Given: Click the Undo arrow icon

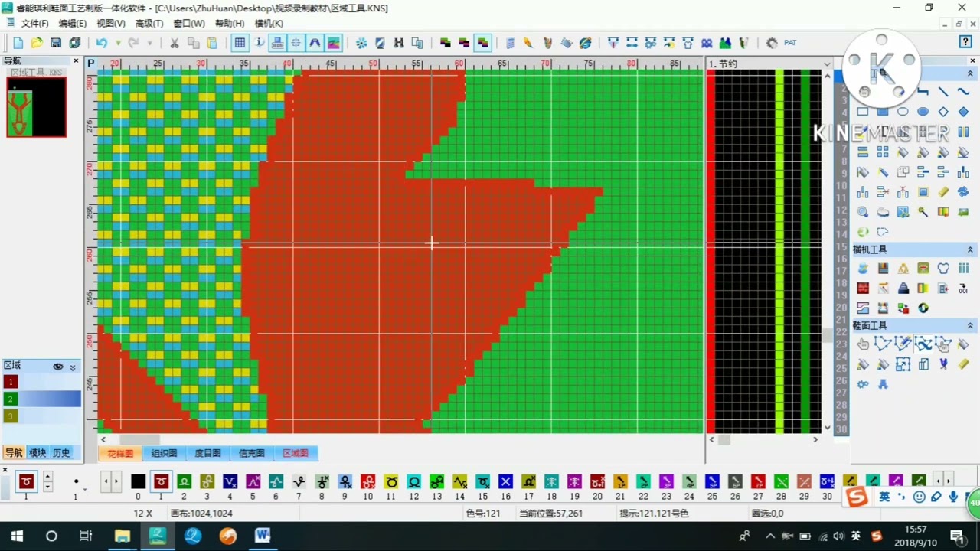Looking at the screenshot, I should point(101,43).
